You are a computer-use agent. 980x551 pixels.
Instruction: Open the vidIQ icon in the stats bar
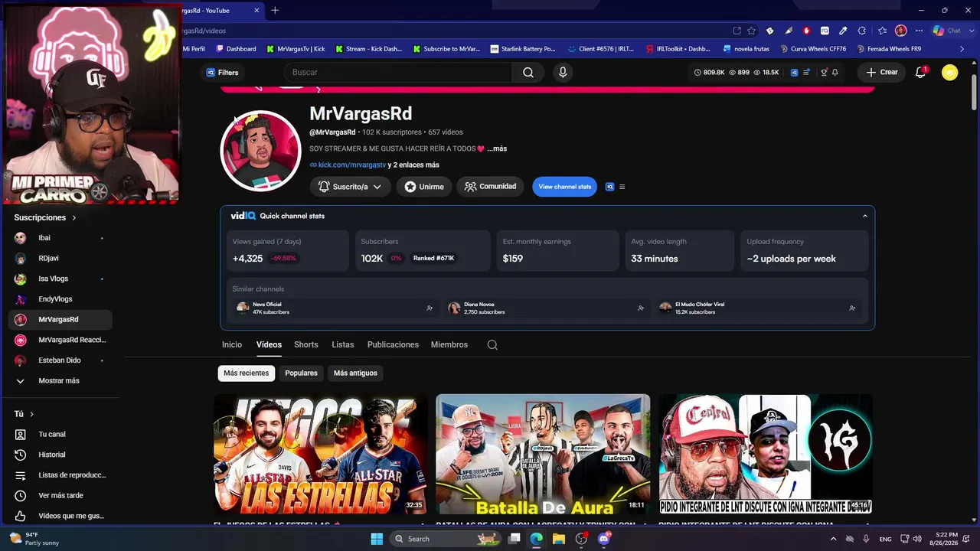coord(794,72)
